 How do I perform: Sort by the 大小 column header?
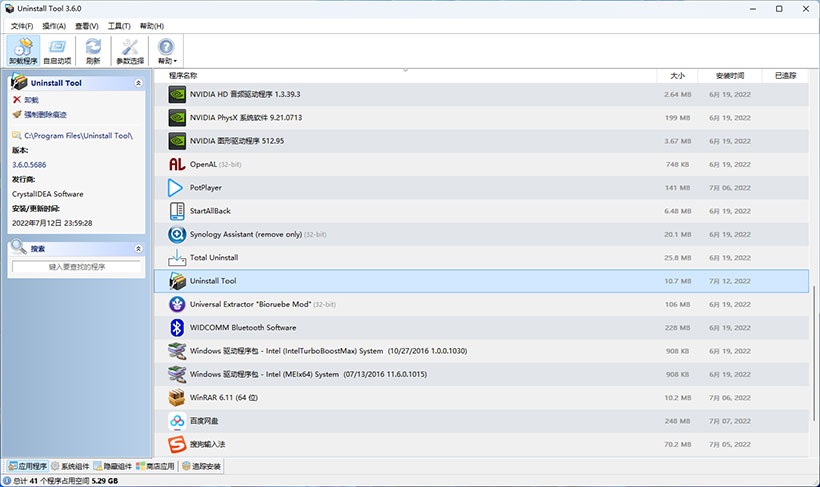(677, 75)
